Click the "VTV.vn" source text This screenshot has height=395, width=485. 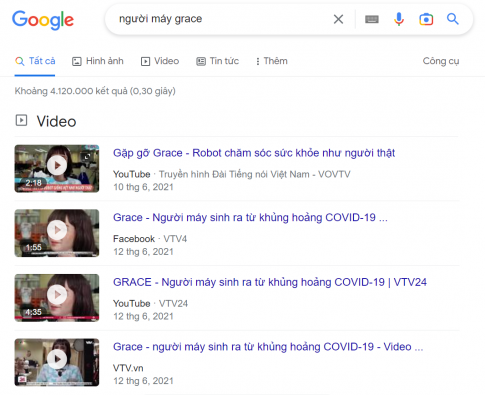(128, 368)
